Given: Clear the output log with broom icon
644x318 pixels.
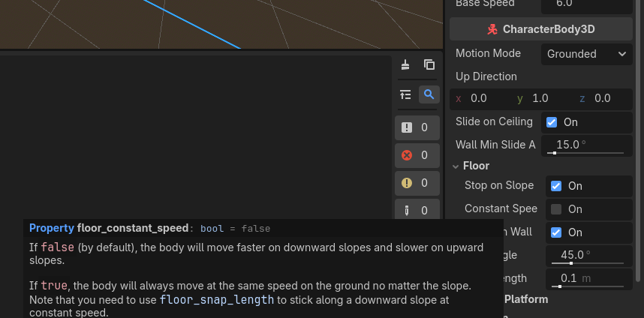Looking at the screenshot, I should (x=405, y=65).
